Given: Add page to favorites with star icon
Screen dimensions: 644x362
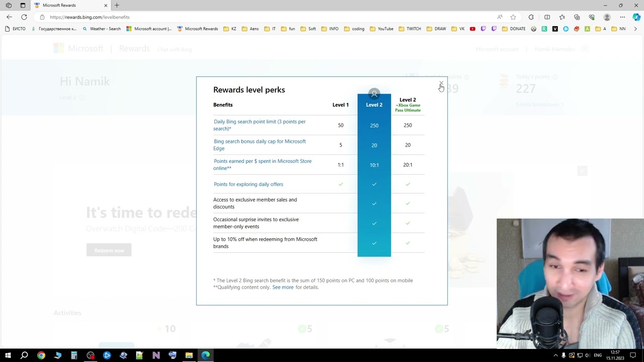Looking at the screenshot, I should 513,17.
